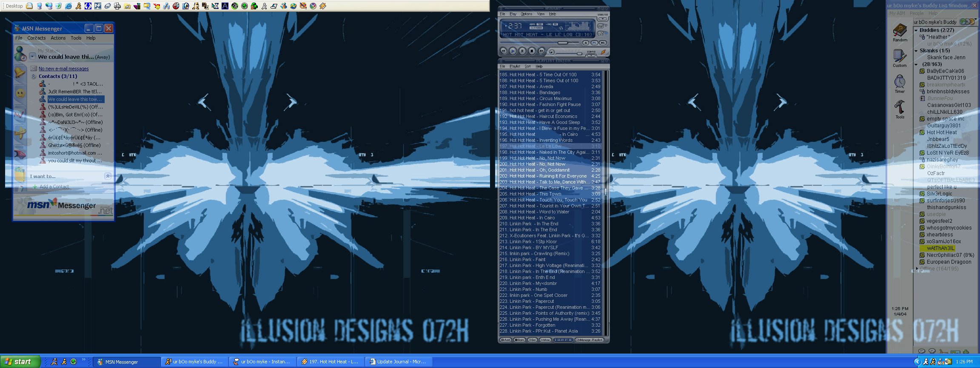Open Winamp View menu

tap(541, 14)
